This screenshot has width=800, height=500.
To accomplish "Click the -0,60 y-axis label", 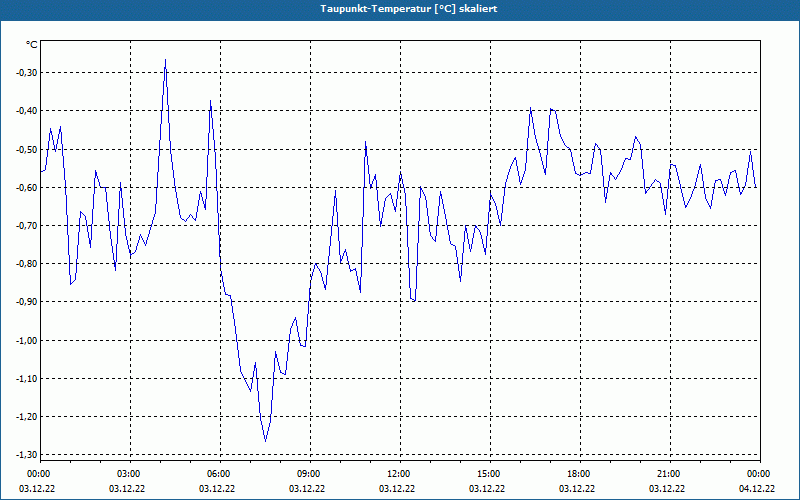I will click(27, 187).
